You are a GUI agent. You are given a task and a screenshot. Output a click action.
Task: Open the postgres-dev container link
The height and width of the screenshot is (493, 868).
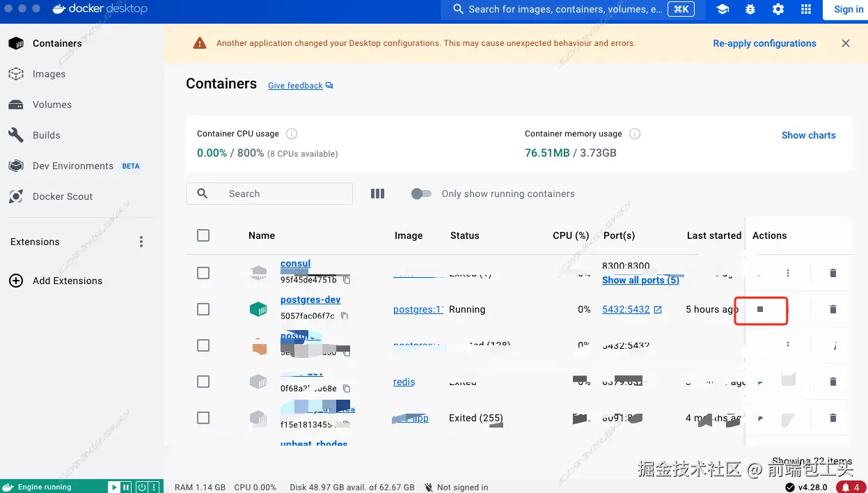[310, 299]
